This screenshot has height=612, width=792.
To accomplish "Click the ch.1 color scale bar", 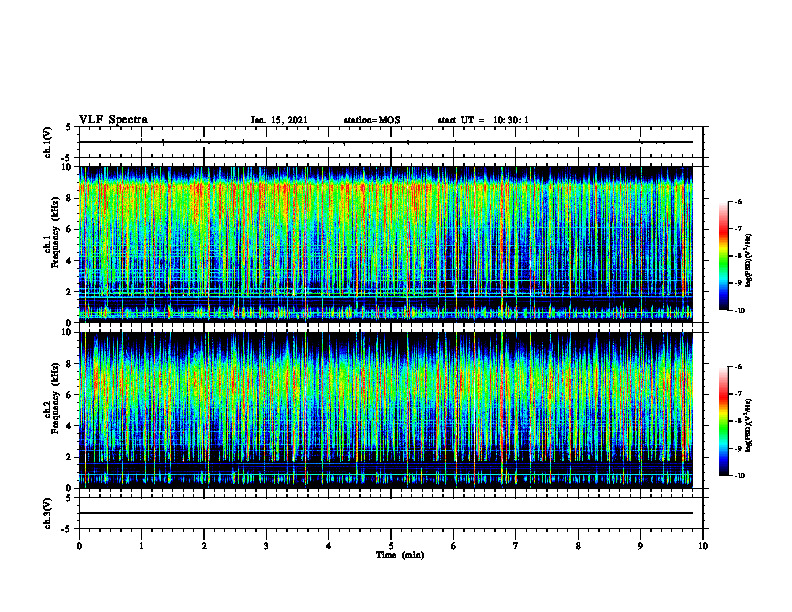I will click(724, 256).
